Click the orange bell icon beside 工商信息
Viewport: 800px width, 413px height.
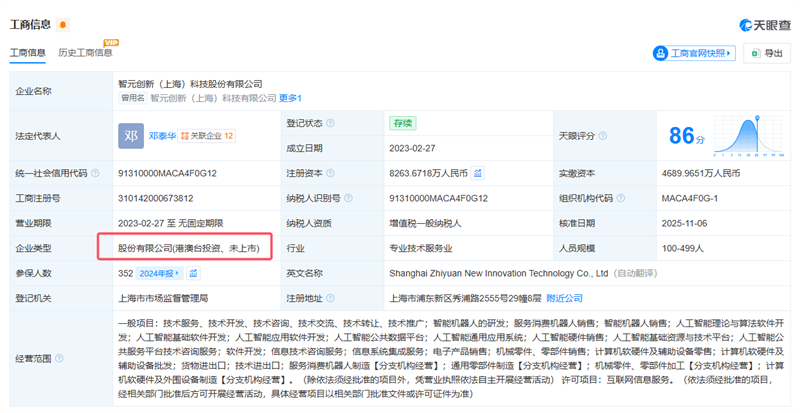64,24
